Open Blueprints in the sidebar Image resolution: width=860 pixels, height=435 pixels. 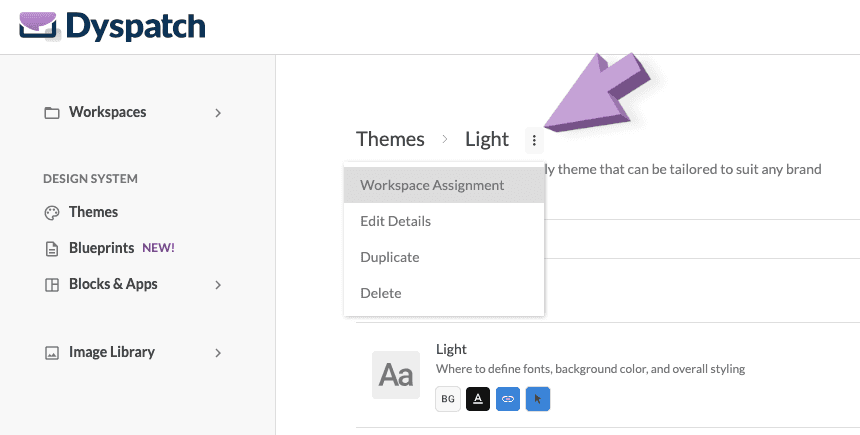pyautogui.click(x=101, y=248)
